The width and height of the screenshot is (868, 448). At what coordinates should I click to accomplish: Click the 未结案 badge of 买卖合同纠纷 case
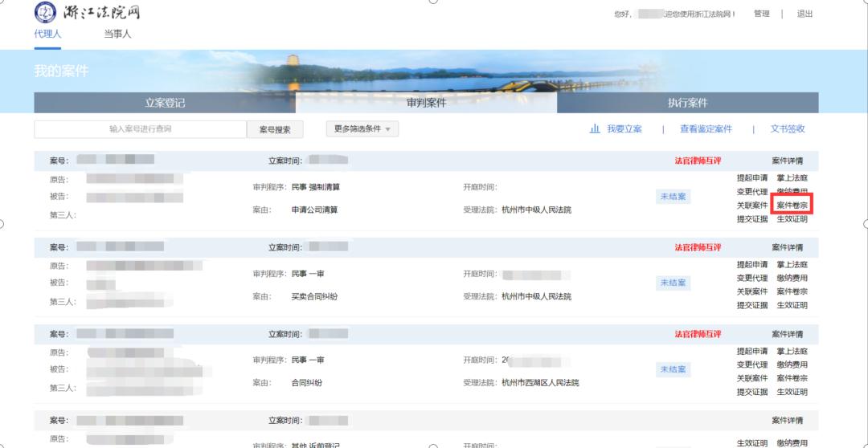click(x=673, y=283)
